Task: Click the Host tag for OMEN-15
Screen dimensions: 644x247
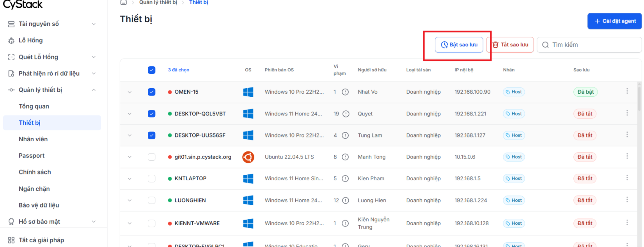Action: [514, 92]
